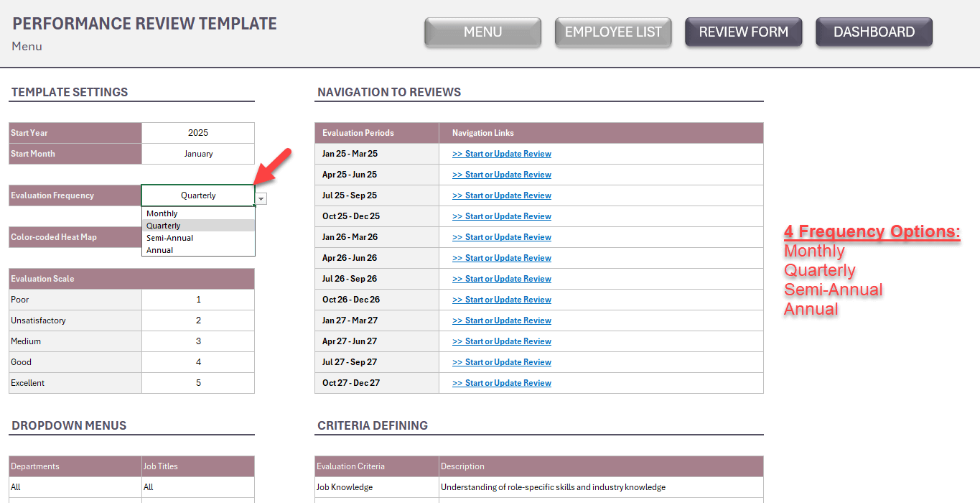Click the Evaluation Criteria column header

point(377,466)
